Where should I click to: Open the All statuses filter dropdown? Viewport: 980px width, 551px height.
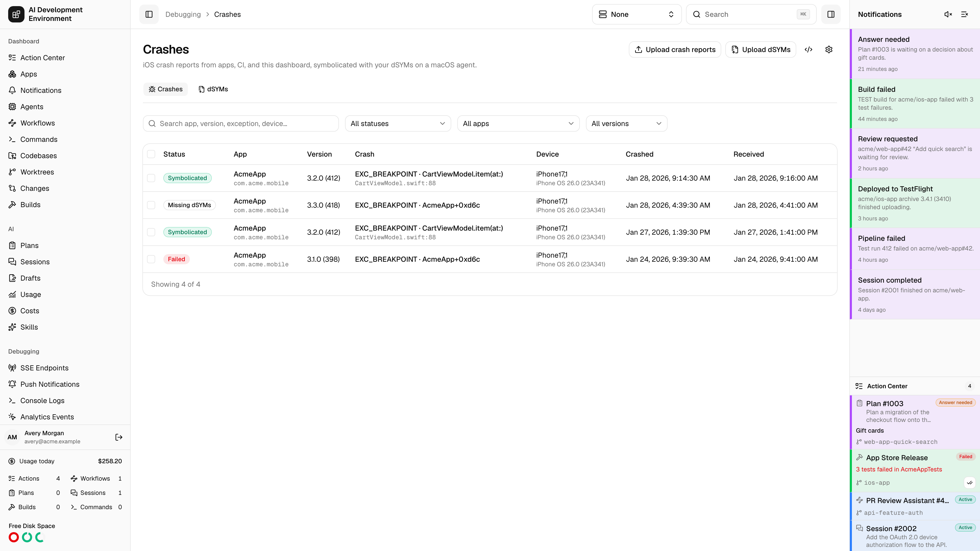tap(398, 123)
